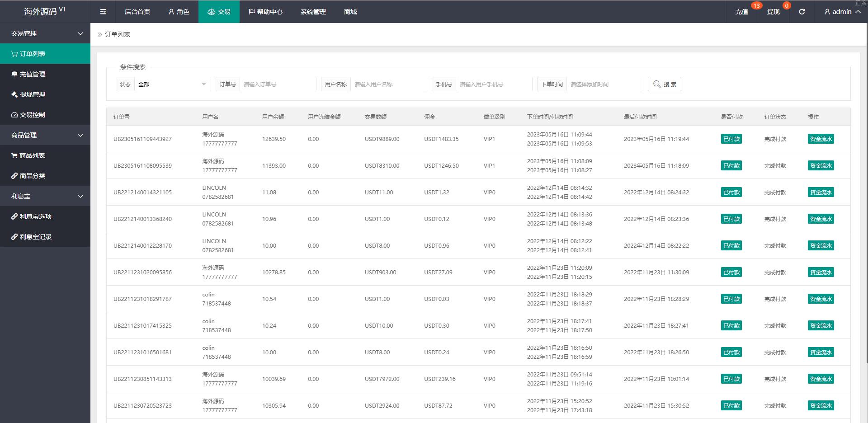This screenshot has height=423, width=868.
Task: Open 提现管理 in the sidebar
Action: point(33,94)
